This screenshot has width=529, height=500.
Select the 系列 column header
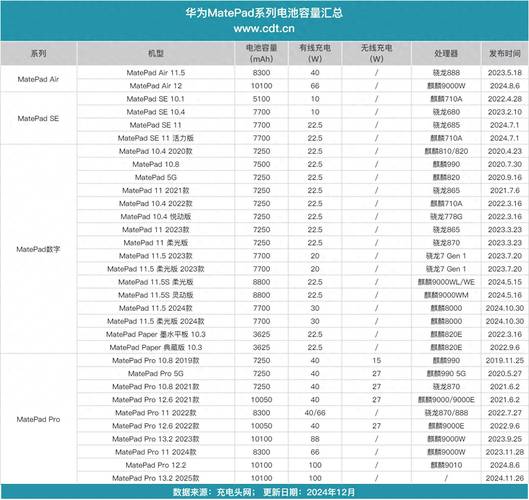point(38,53)
